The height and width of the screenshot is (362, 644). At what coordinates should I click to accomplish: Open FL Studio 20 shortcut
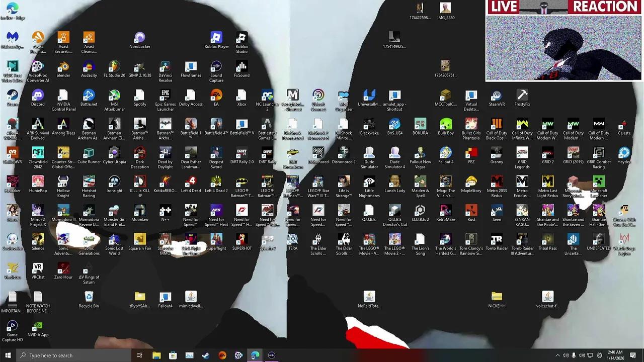tap(114, 69)
